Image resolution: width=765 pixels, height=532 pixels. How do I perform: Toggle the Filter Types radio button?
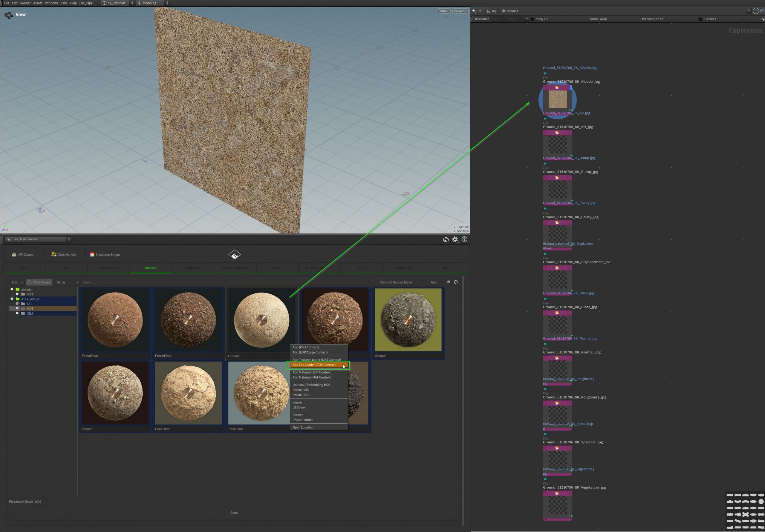(x=30, y=282)
